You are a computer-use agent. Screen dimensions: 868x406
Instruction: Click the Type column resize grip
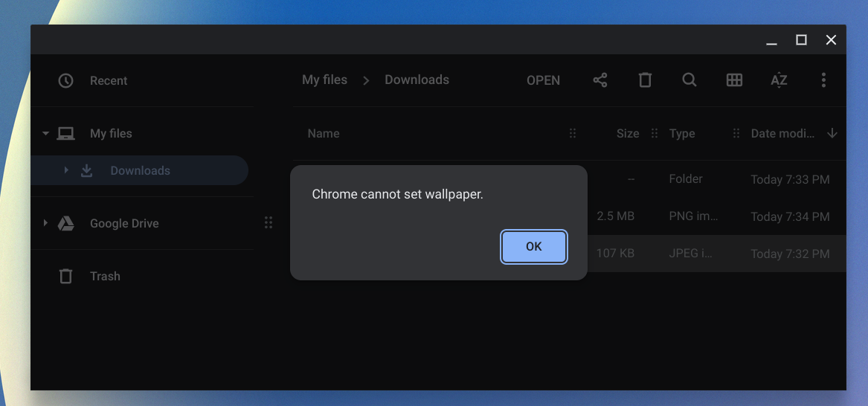[736, 133]
